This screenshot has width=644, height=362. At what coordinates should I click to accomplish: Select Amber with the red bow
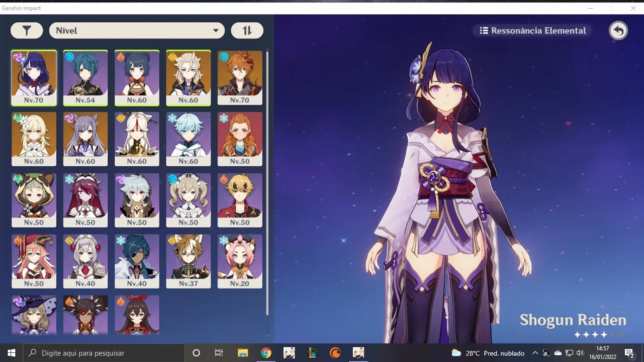(x=137, y=315)
